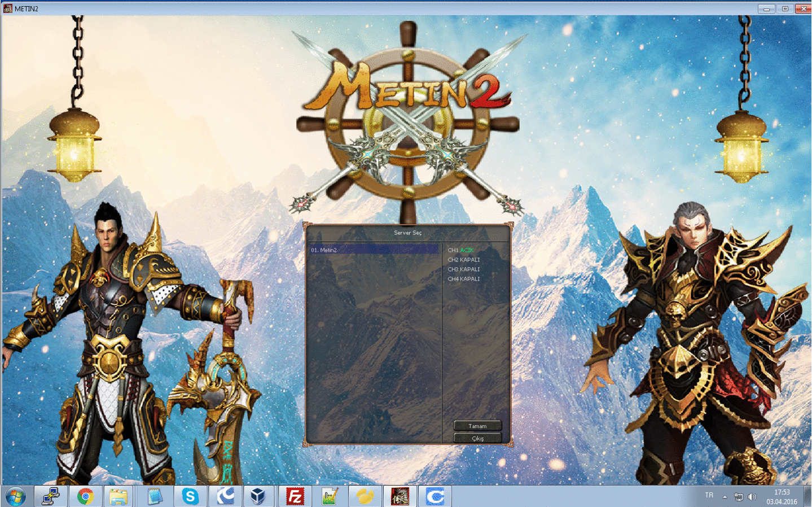This screenshot has width=812, height=507.
Task: Open the volume speaker tray icon
Action: pos(752,497)
